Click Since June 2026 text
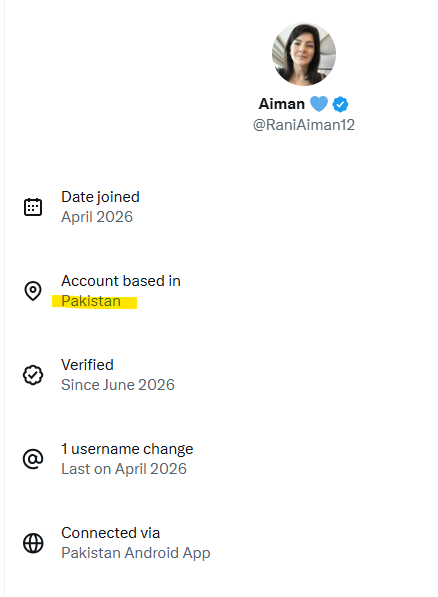 click(x=118, y=385)
